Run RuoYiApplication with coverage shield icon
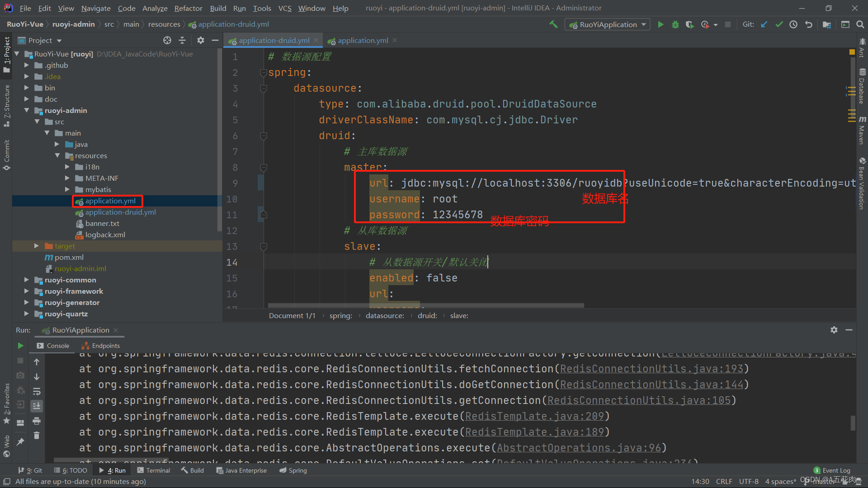 [x=689, y=24]
